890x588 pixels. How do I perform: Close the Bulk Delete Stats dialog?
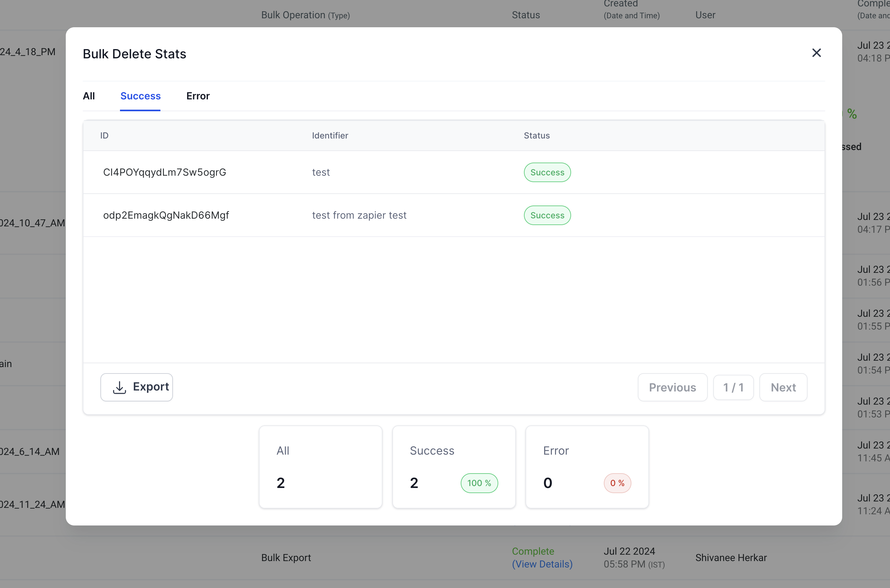tap(816, 53)
